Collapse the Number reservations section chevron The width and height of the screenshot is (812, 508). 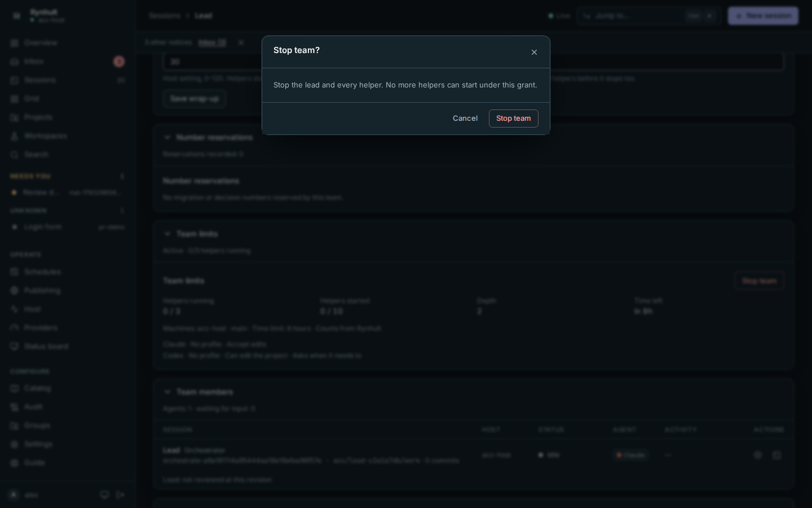tap(167, 137)
